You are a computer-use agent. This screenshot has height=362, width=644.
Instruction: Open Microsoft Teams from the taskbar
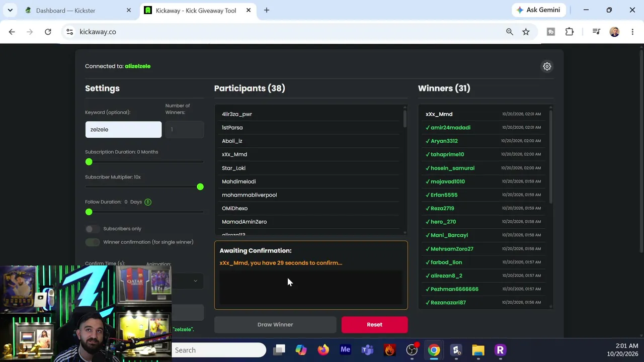click(x=367, y=350)
